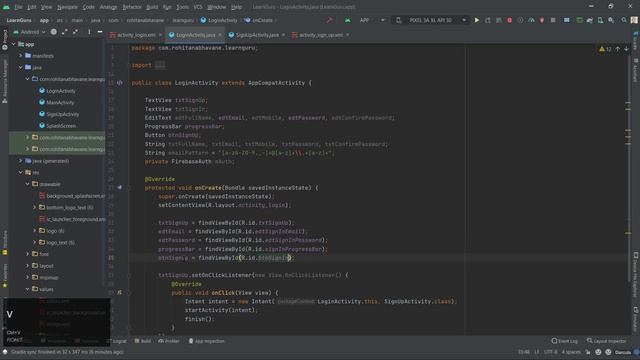Close the LoginActivity.java tab
The height and width of the screenshot is (360, 640).
pos(220,35)
